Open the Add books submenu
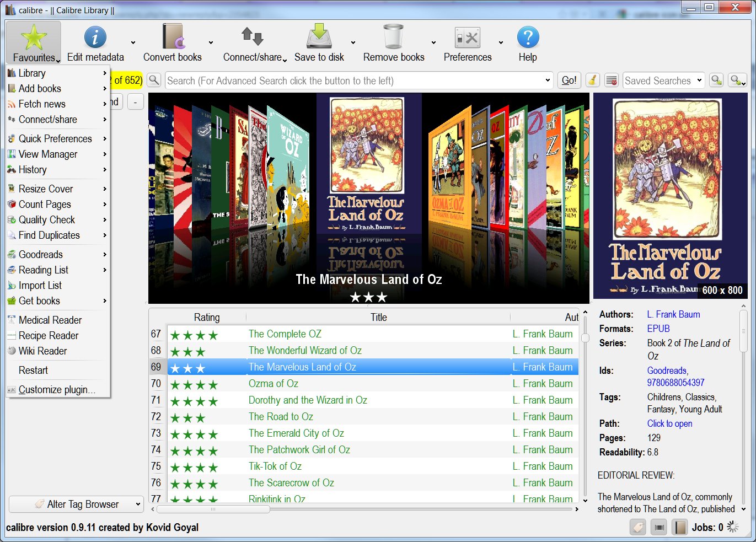 point(57,88)
